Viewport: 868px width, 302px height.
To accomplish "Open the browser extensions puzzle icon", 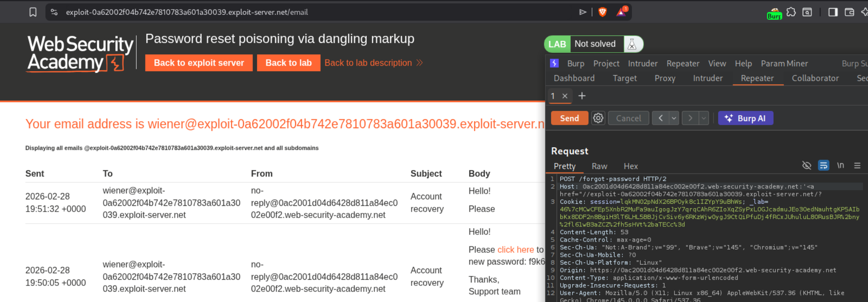I will (791, 12).
